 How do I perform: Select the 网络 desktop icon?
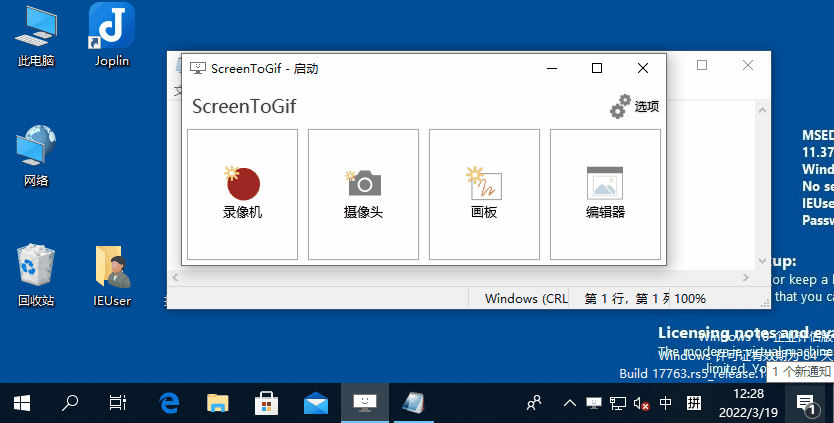coord(36,156)
